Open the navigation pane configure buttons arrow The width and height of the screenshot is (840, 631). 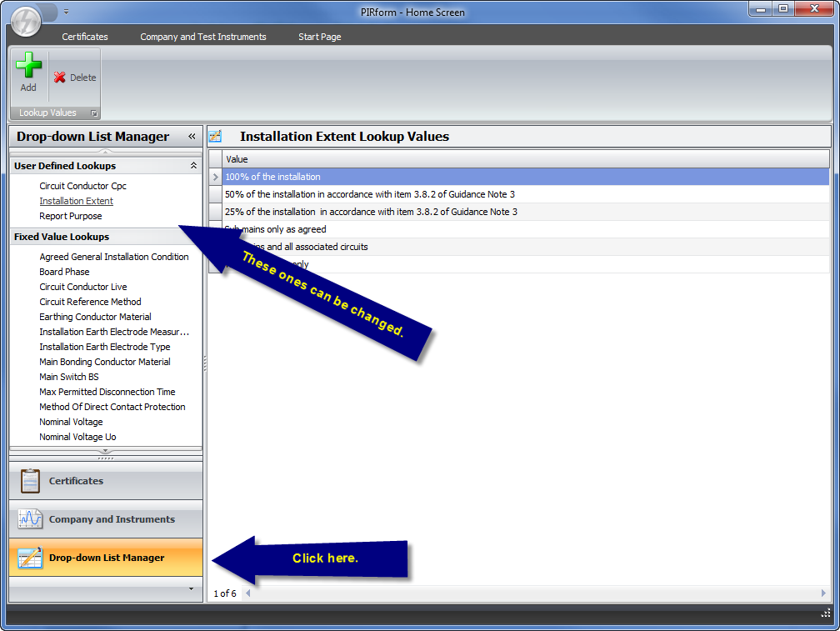(191, 589)
